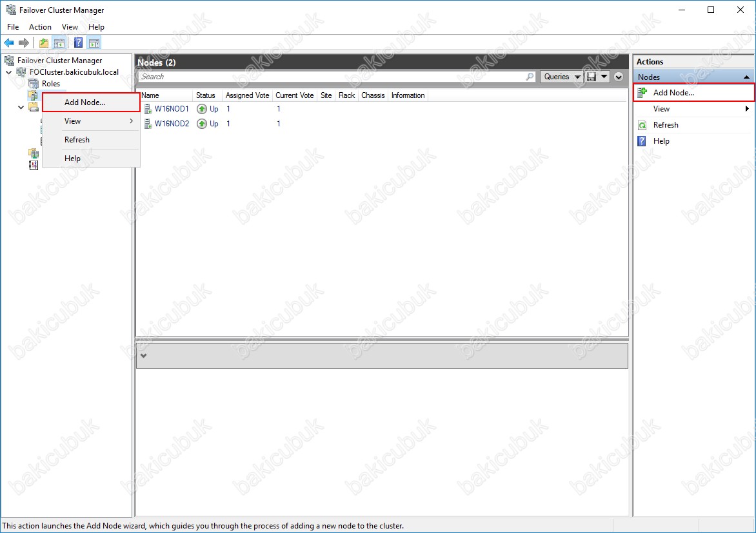The width and height of the screenshot is (756, 533).
Task: Choose Refresh in the context menu
Action: pyautogui.click(x=91, y=140)
